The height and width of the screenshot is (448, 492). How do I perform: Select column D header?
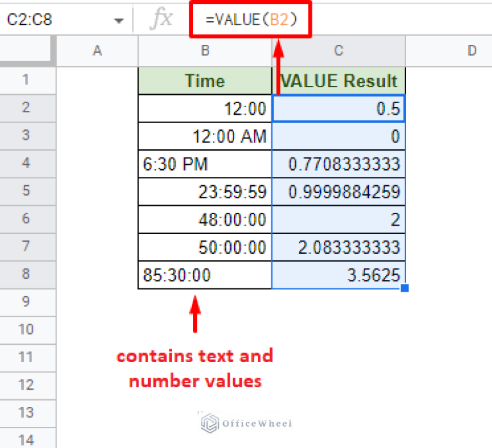point(462,51)
